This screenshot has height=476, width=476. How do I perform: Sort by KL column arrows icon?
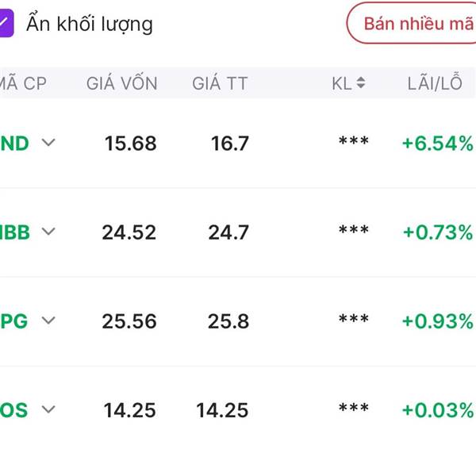(361, 83)
